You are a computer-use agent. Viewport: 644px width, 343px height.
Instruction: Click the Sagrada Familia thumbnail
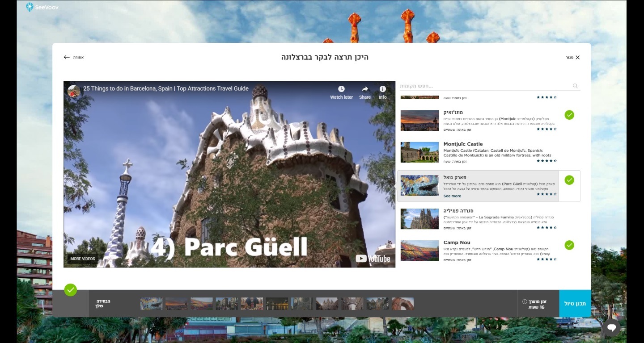(419, 219)
